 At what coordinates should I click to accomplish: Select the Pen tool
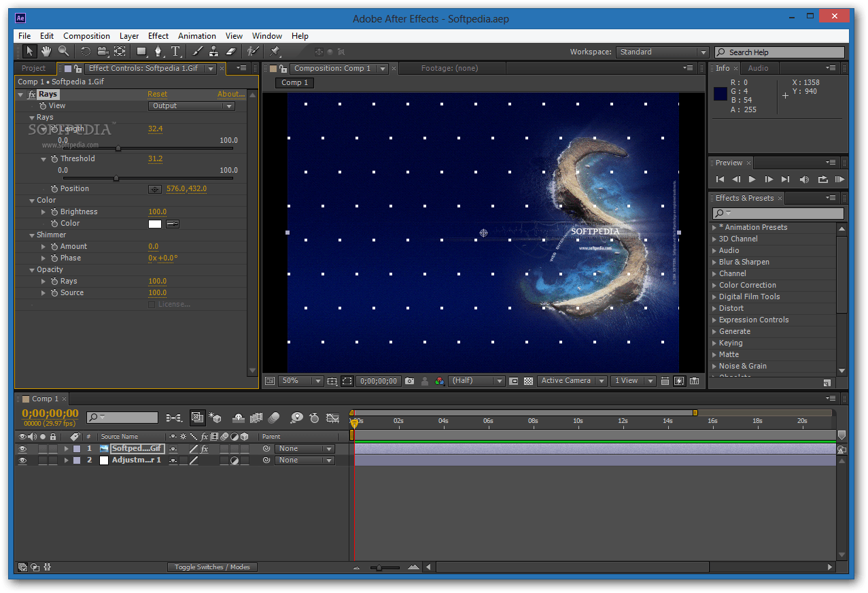tap(158, 51)
